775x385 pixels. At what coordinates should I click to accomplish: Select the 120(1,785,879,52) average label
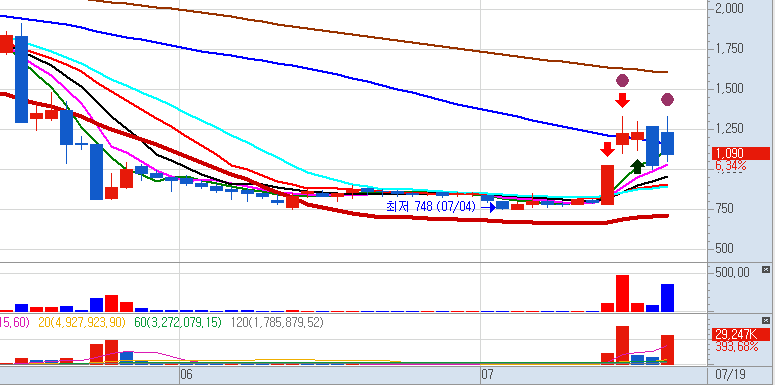click(x=277, y=323)
